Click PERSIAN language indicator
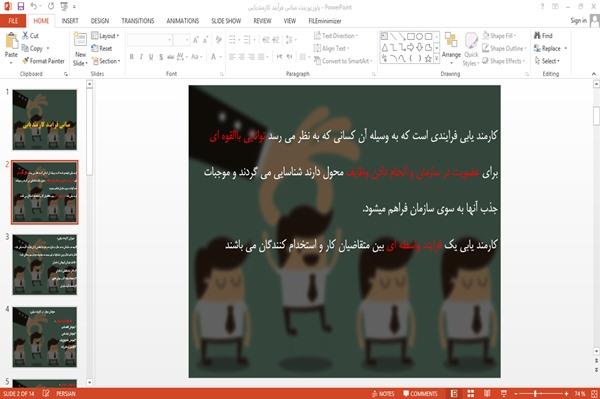The height and width of the screenshot is (399, 600). [x=66, y=394]
